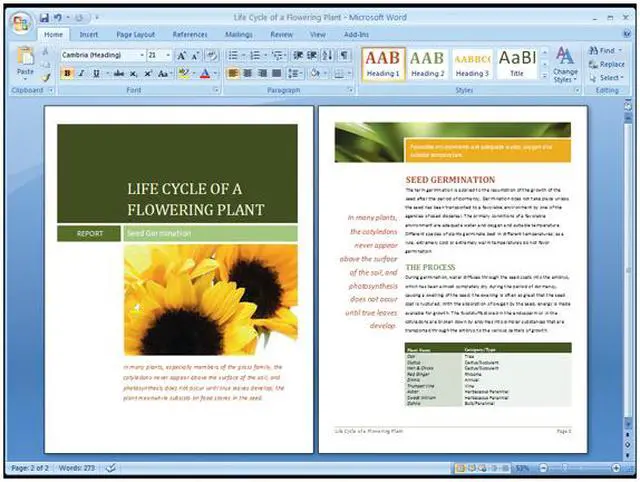This screenshot has height=482, width=640.
Task: Show paragraph marks with pilcrow icon
Action: [x=345, y=56]
